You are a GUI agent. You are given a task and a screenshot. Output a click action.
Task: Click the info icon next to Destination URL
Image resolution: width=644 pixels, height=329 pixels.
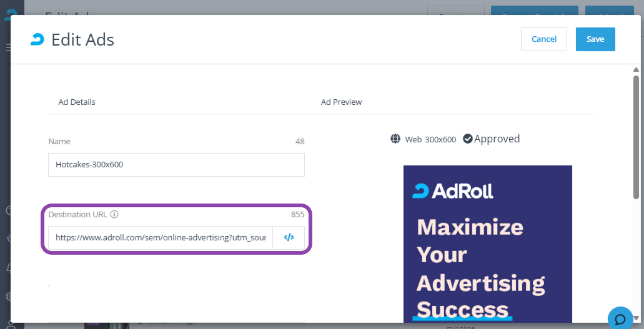[114, 214]
